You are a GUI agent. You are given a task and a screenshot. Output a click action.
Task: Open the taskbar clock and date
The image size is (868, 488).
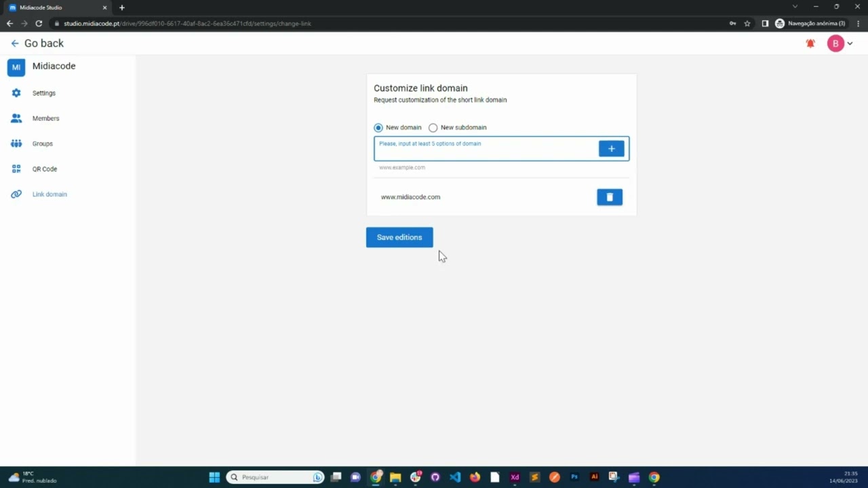point(844,477)
